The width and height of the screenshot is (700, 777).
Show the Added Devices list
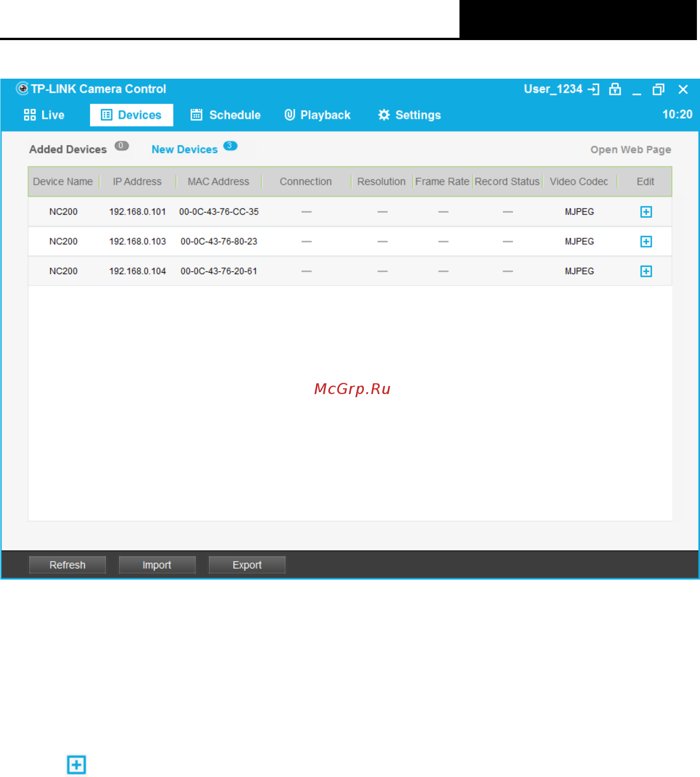(x=68, y=150)
